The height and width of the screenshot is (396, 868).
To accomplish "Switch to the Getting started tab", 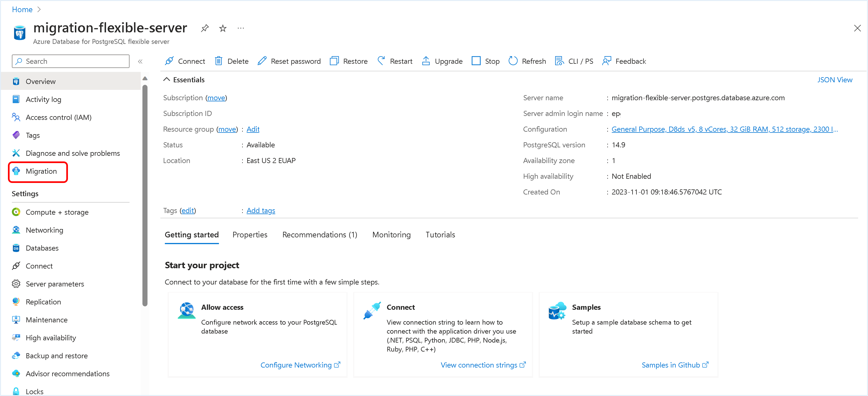I will point(192,235).
